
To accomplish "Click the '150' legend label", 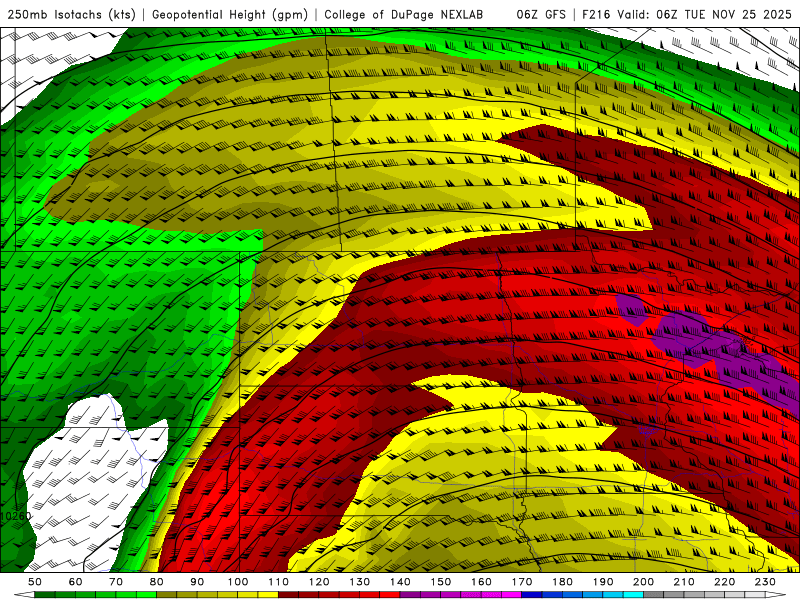I will pyautogui.click(x=440, y=582).
